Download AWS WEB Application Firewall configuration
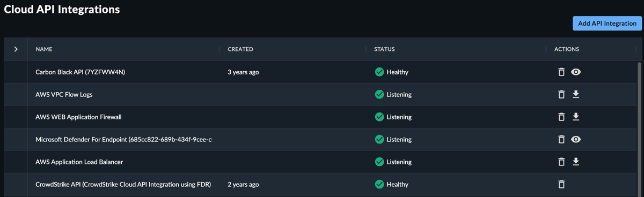This screenshot has height=197, width=644. point(576,117)
